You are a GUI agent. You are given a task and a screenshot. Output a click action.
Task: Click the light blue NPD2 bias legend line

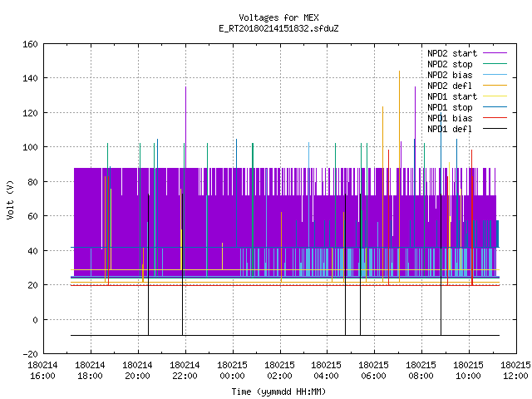495,74
